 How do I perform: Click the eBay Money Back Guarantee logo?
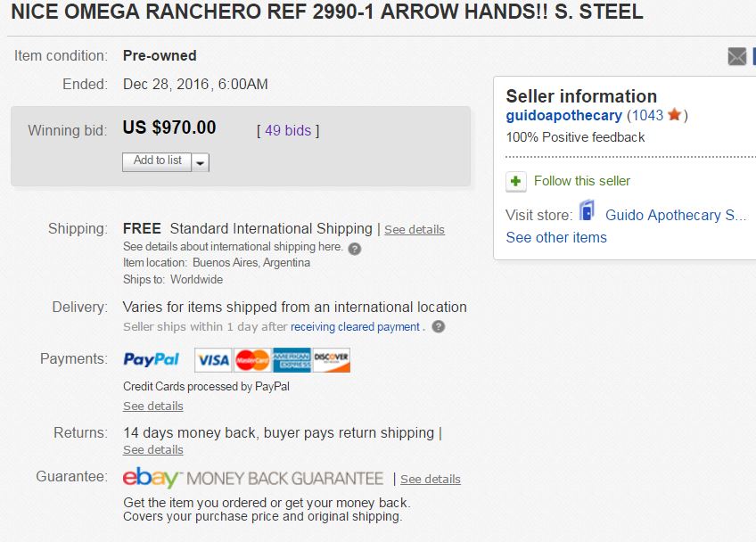(x=253, y=478)
